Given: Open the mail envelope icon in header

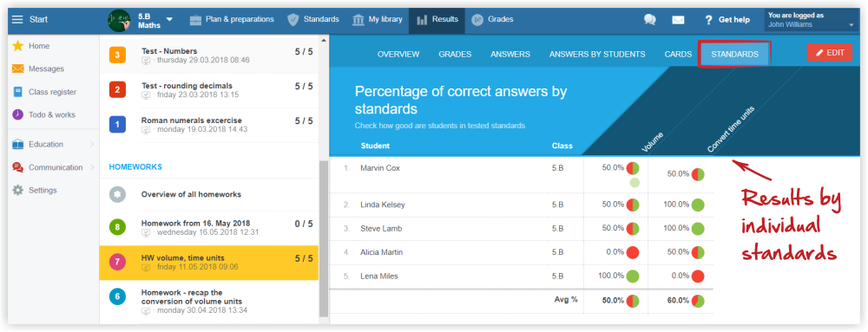Looking at the screenshot, I should 678,20.
